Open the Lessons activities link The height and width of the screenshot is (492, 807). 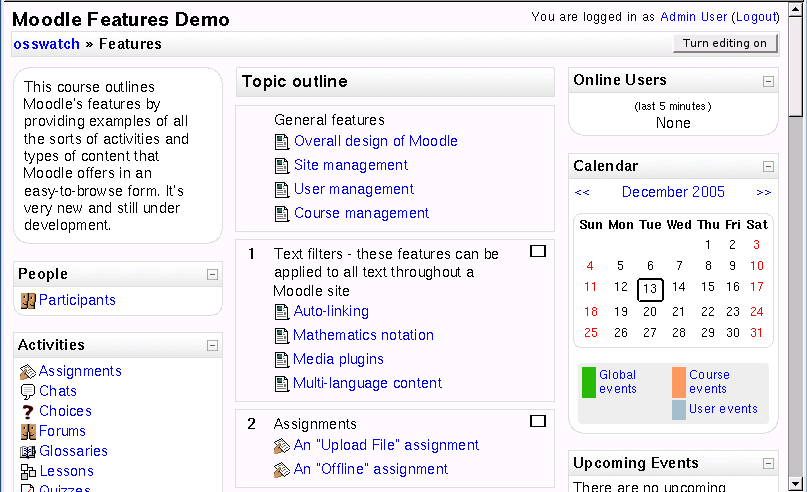click(x=67, y=471)
